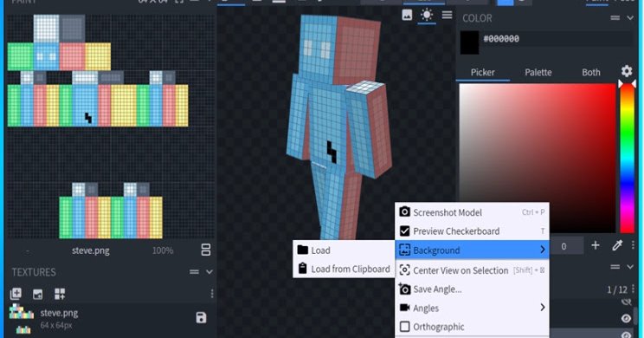Click the create new texture icon
The width and height of the screenshot is (644, 338).
pos(16,294)
